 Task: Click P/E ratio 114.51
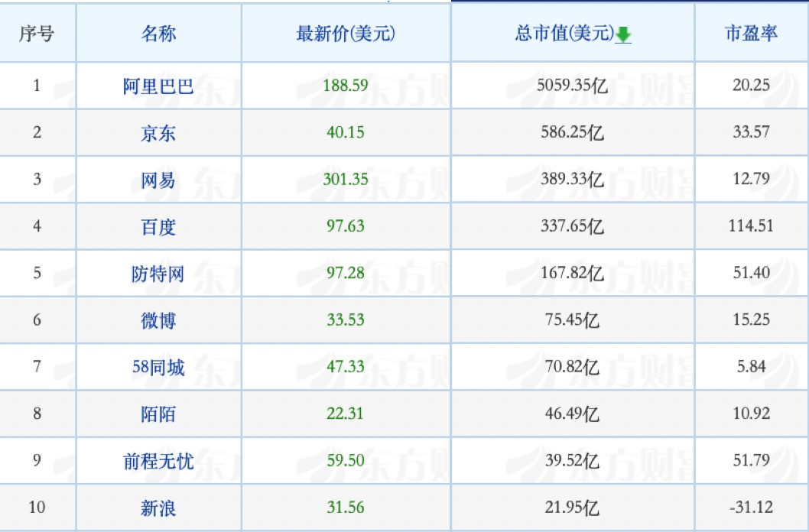click(751, 225)
